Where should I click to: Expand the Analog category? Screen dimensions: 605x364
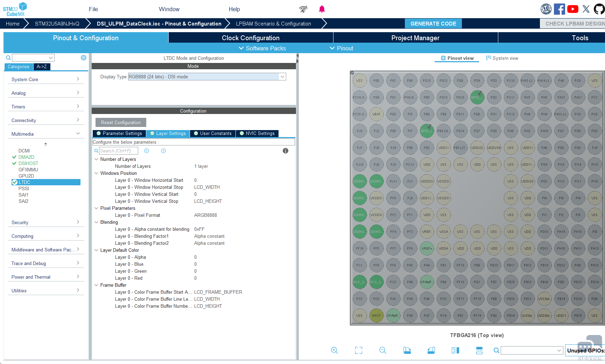pyautogui.click(x=46, y=93)
